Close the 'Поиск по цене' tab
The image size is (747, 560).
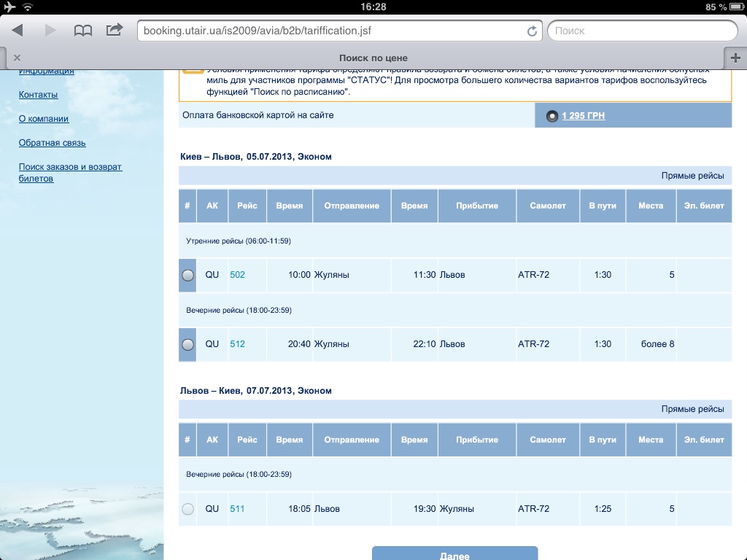click(x=18, y=58)
